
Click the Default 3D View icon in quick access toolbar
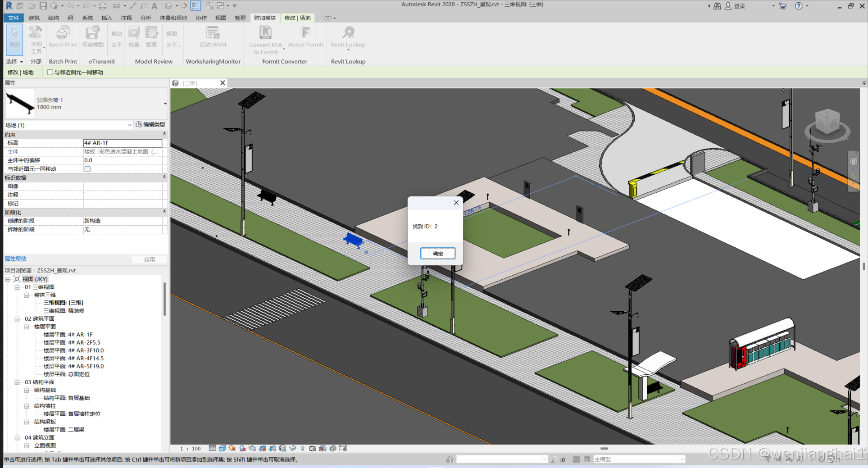point(169,5)
